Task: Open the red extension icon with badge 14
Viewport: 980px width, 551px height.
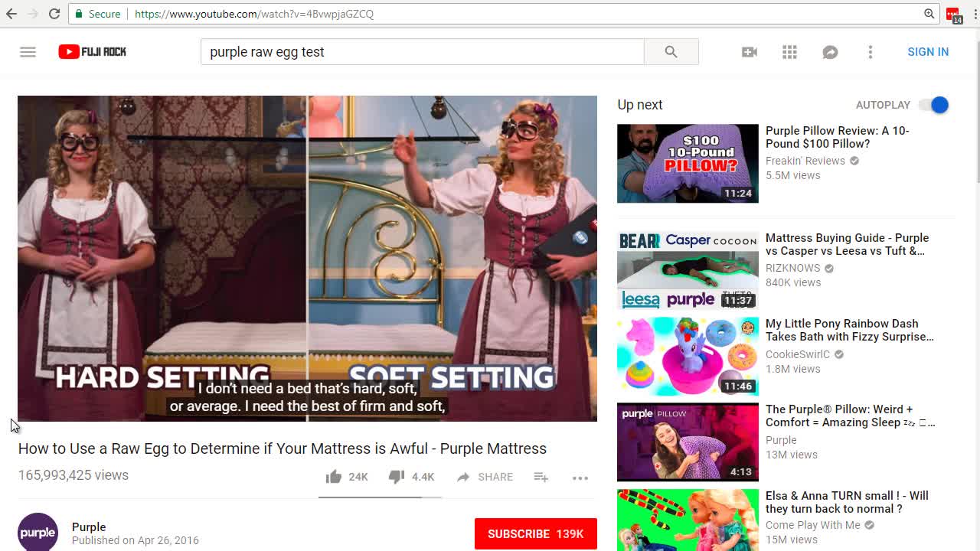Action: click(953, 15)
